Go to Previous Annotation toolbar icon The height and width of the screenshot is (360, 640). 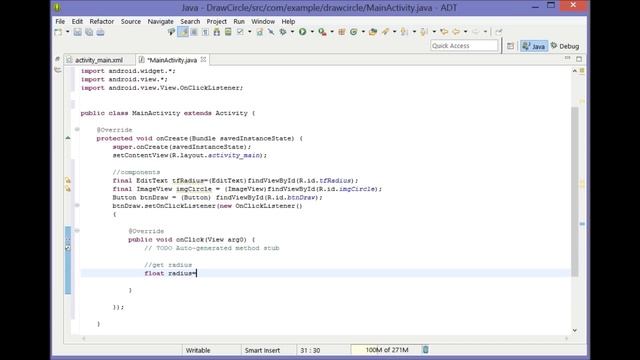click(x=424, y=32)
